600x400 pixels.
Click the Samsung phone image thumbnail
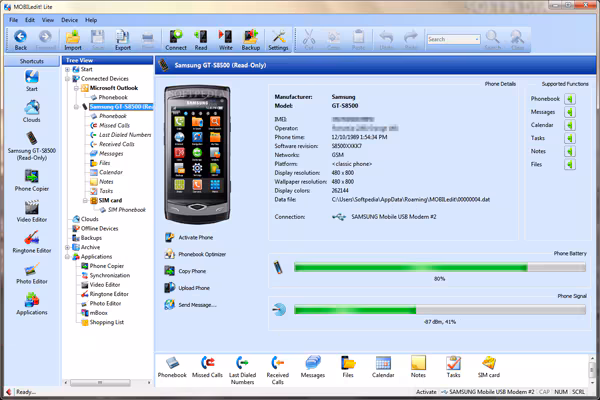pyautogui.click(x=197, y=154)
